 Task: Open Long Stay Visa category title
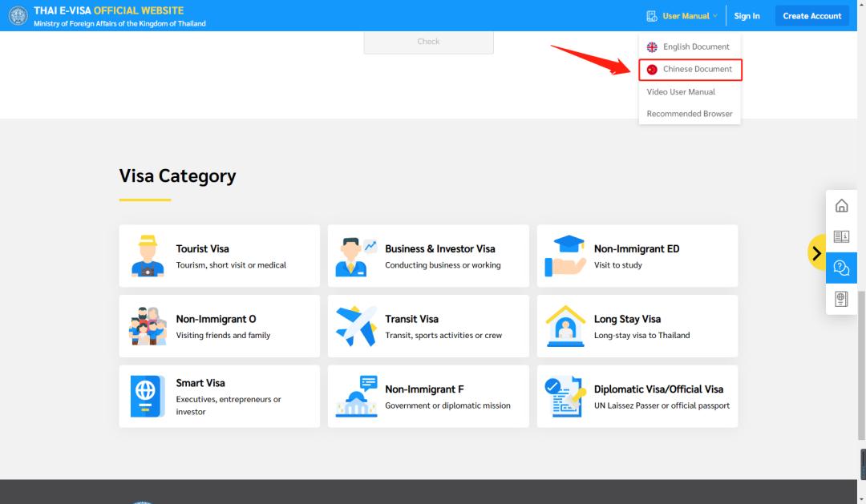[627, 319]
